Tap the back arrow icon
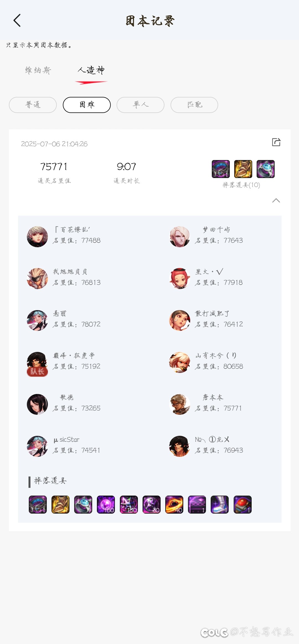Image resolution: width=299 pixels, height=644 pixels. coord(17,20)
